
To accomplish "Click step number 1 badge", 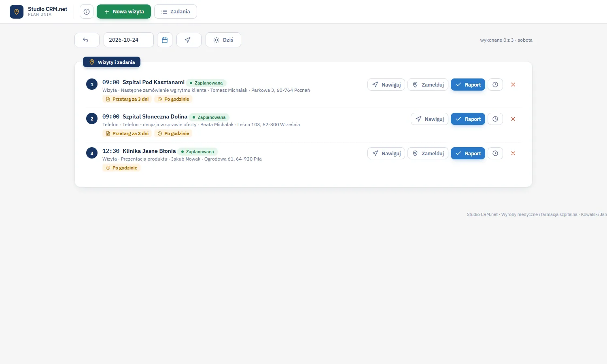I will (92, 85).
